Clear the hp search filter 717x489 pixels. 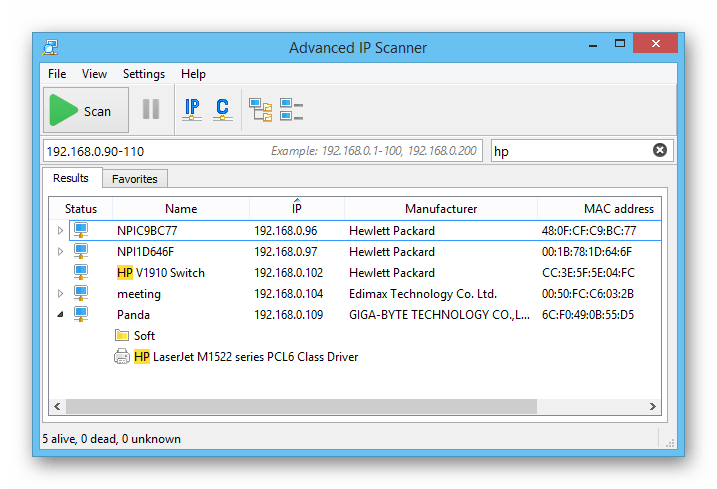[x=659, y=150]
